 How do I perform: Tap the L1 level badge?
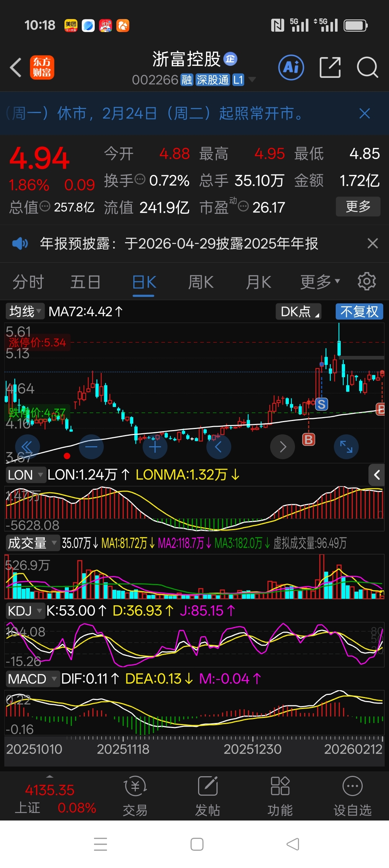(x=238, y=80)
